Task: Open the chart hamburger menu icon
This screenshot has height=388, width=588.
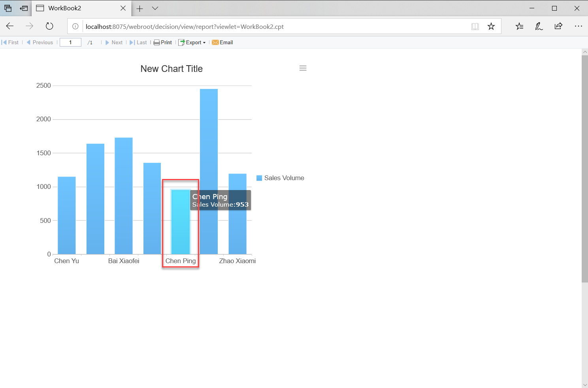Action: tap(303, 68)
